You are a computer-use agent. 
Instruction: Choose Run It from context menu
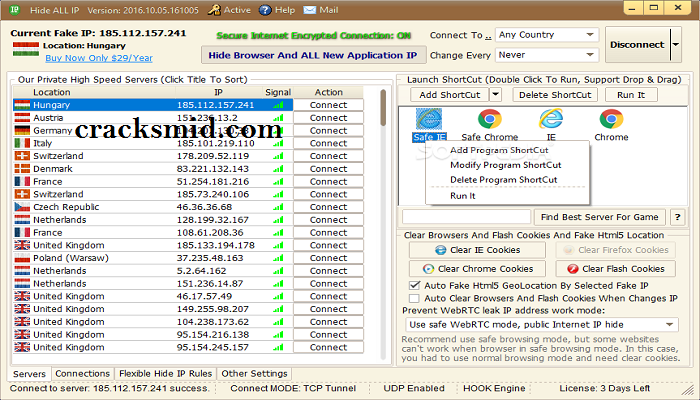[462, 196]
